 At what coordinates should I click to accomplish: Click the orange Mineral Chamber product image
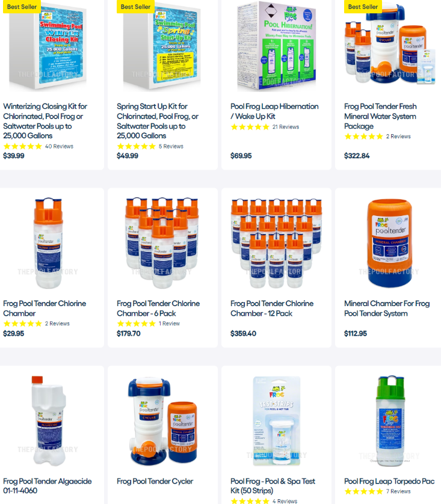tap(390, 243)
